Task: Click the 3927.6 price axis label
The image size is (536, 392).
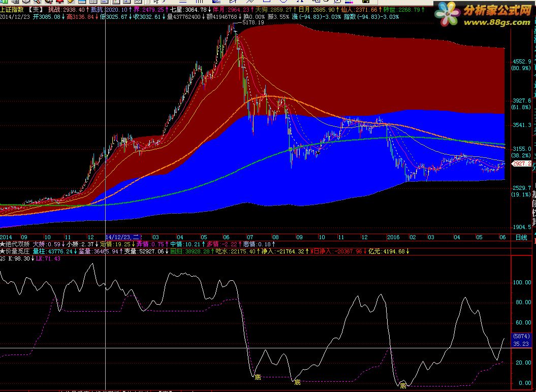Action: point(522,101)
